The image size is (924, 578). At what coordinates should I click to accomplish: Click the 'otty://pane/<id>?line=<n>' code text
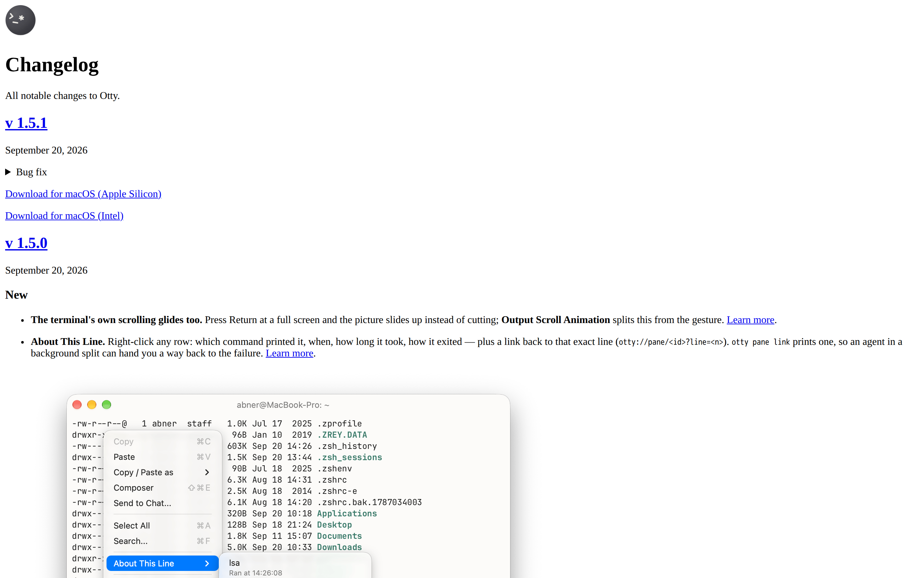coord(671,342)
